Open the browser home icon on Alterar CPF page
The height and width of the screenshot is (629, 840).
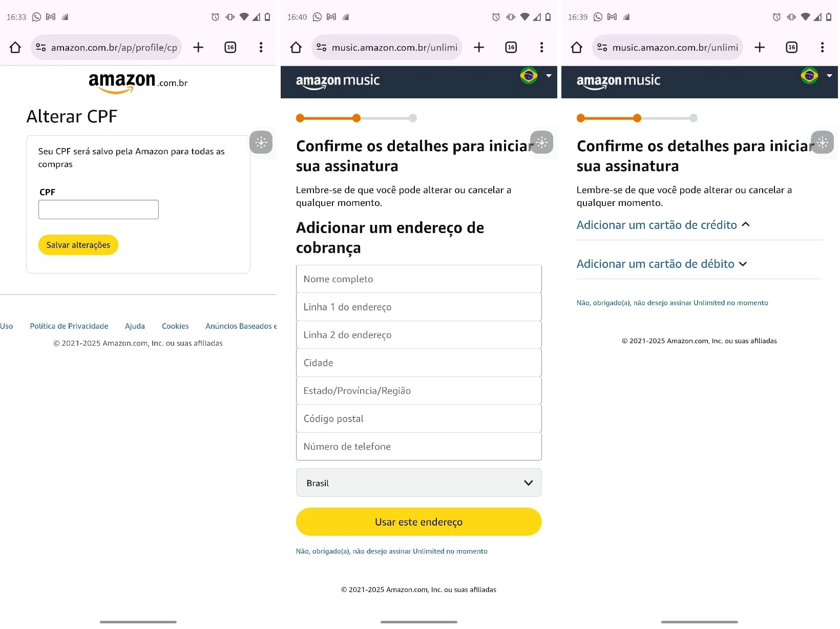(x=15, y=47)
